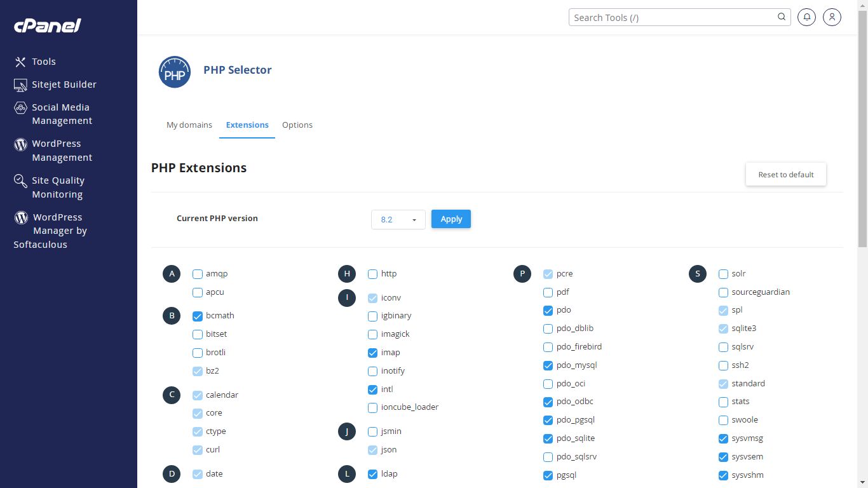Open Site Quality Monitoring

[x=58, y=187]
